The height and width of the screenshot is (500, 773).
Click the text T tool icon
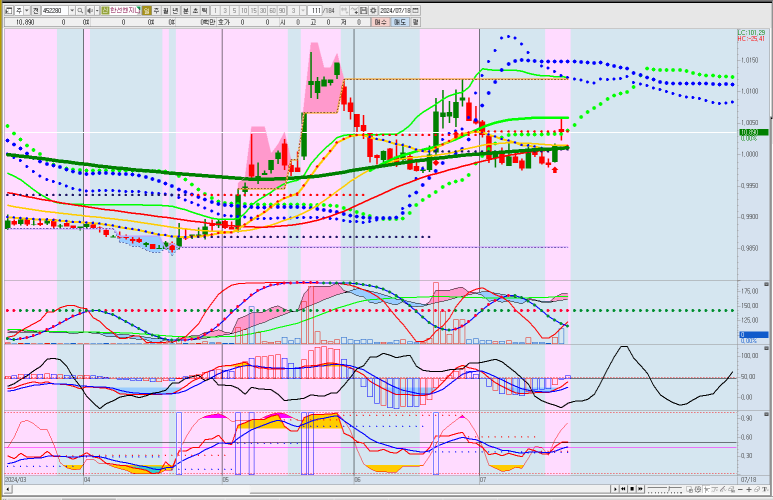pos(765,489)
